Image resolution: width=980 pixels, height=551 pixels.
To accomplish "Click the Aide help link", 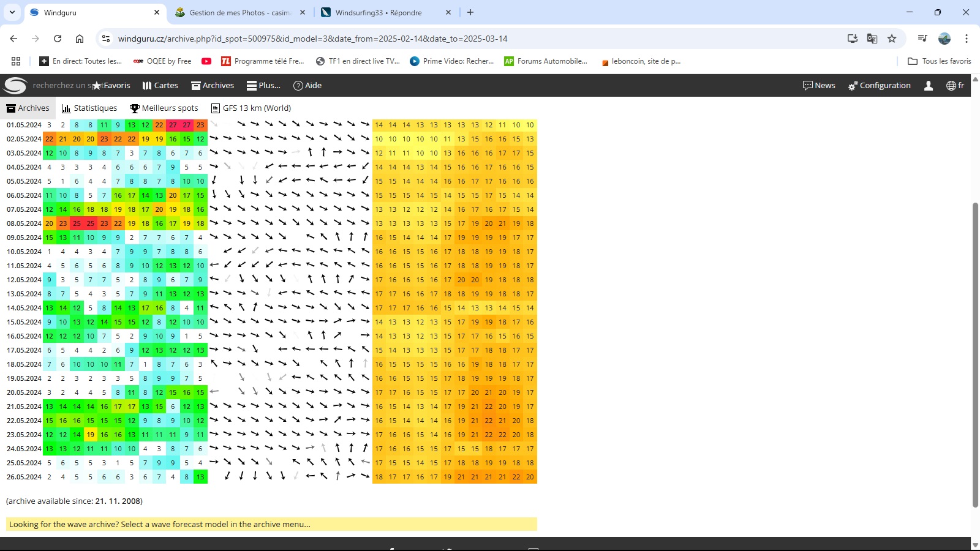I will (307, 86).
